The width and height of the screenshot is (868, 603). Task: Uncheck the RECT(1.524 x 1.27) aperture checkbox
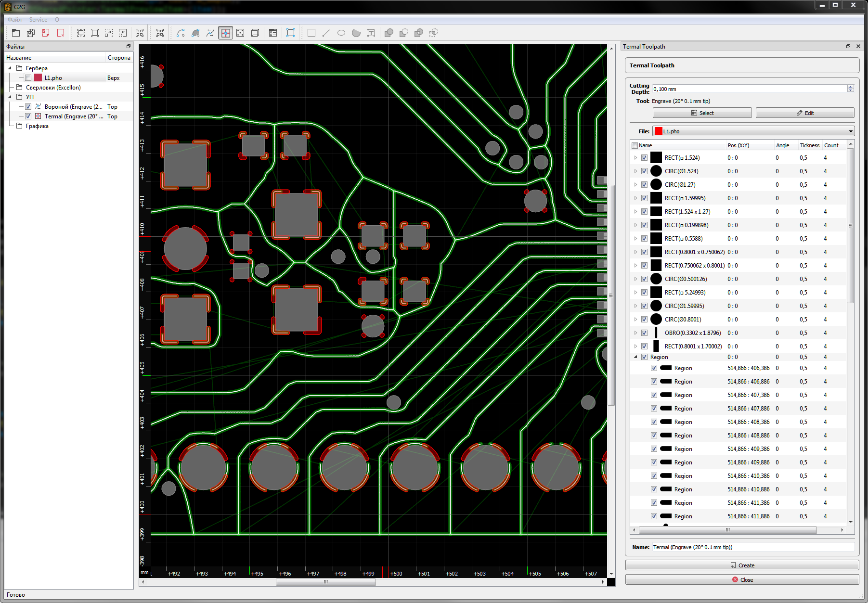click(x=644, y=212)
